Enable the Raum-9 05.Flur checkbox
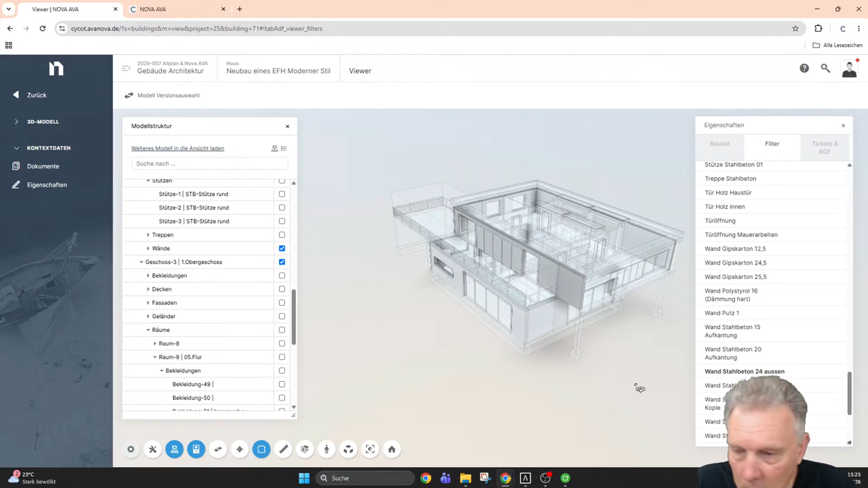Screen dimensions: 868x488 pos(282,357)
